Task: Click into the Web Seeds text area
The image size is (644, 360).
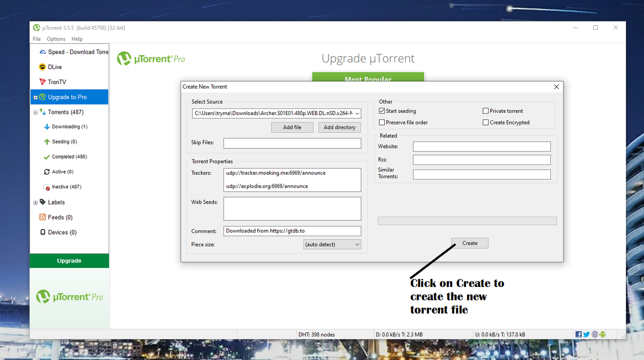Action: tap(292, 208)
